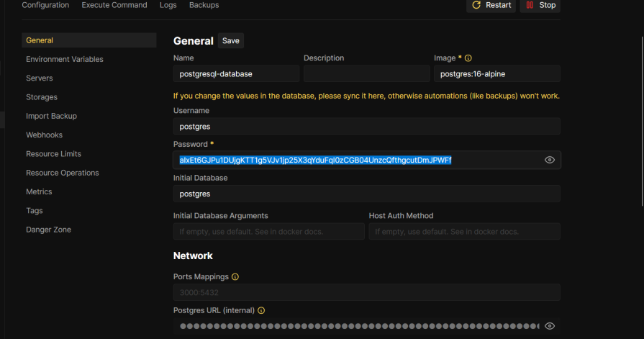Click the Postgres URL info icon

261,311
